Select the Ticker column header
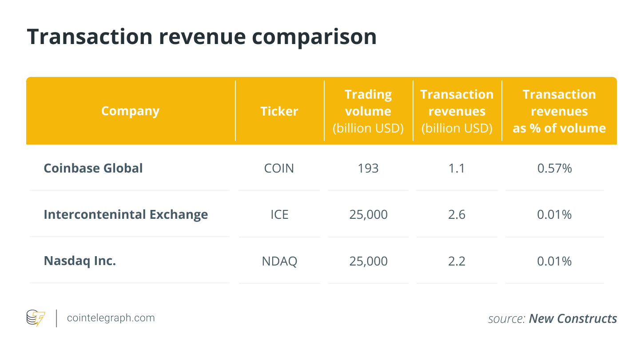The image size is (644, 354). tap(279, 111)
